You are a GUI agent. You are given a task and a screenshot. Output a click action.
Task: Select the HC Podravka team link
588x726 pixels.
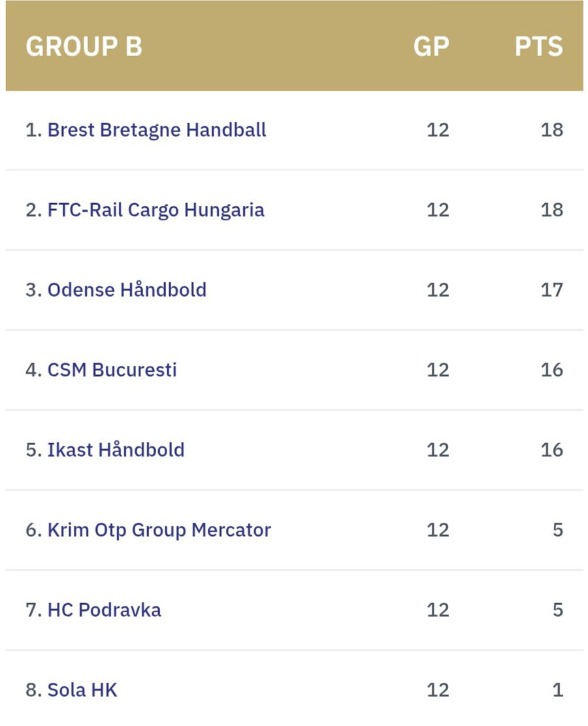(104, 610)
